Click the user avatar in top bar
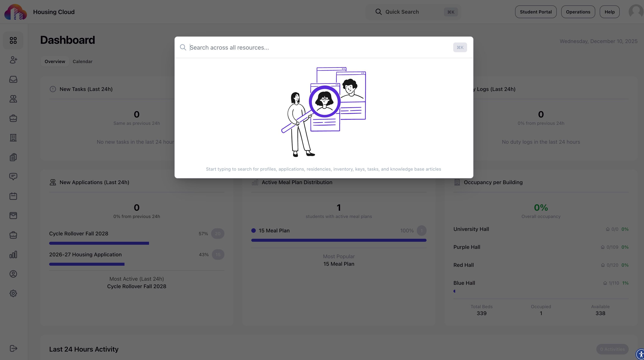Screen dimensions: 644x360 [x=636, y=12]
